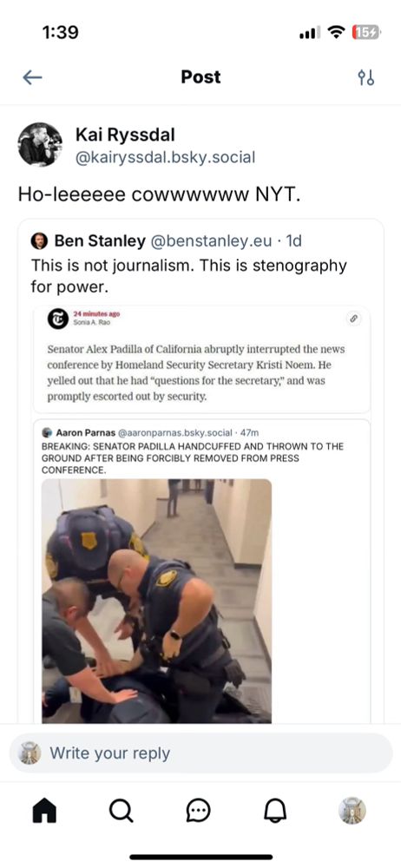The height and width of the screenshot is (868, 401).
Task: Tap the NYT logo in embedded post
Action: coord(57,319)
